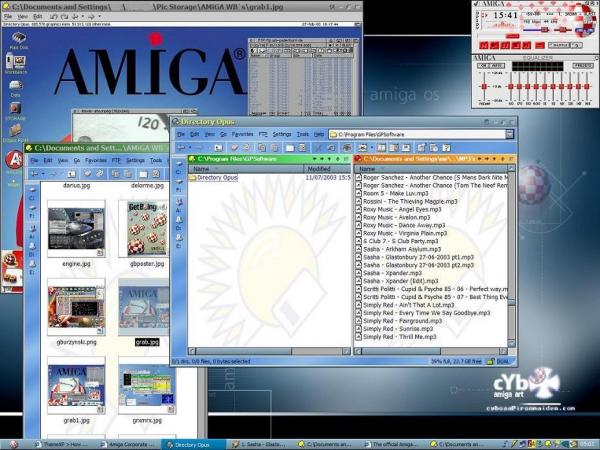Image resolution: width=600 pixels, height=450 pixels.
Task: Toggle Shuffle in the Winamp player
Action: point(558,45)
